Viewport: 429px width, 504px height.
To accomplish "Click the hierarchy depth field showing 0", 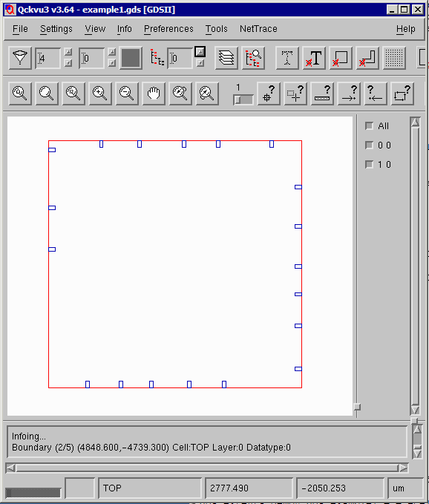I will coord(180,58).
